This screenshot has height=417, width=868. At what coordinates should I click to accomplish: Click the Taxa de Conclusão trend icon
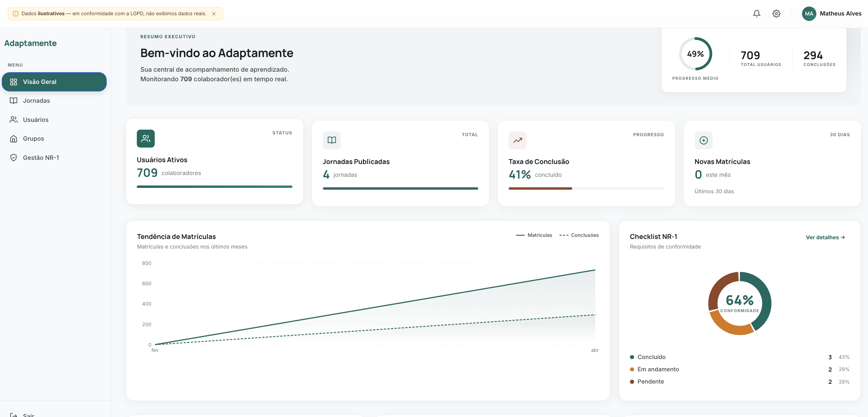518,140
